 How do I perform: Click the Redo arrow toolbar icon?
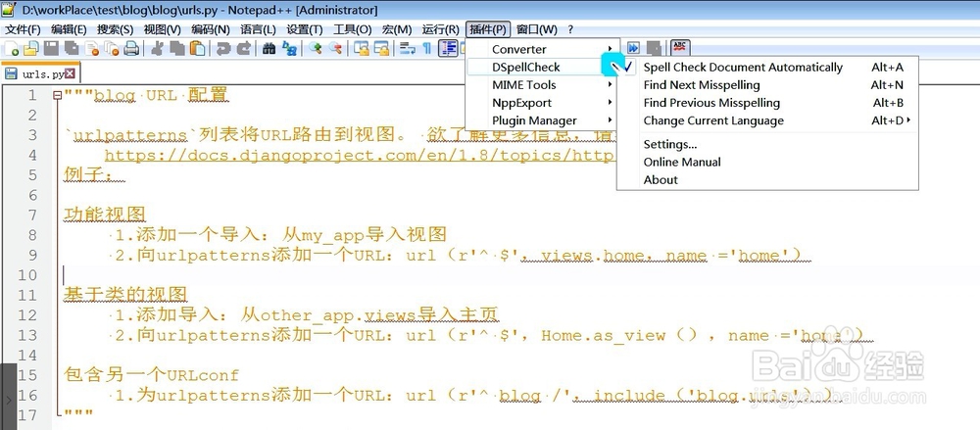(x=244, y=49)
